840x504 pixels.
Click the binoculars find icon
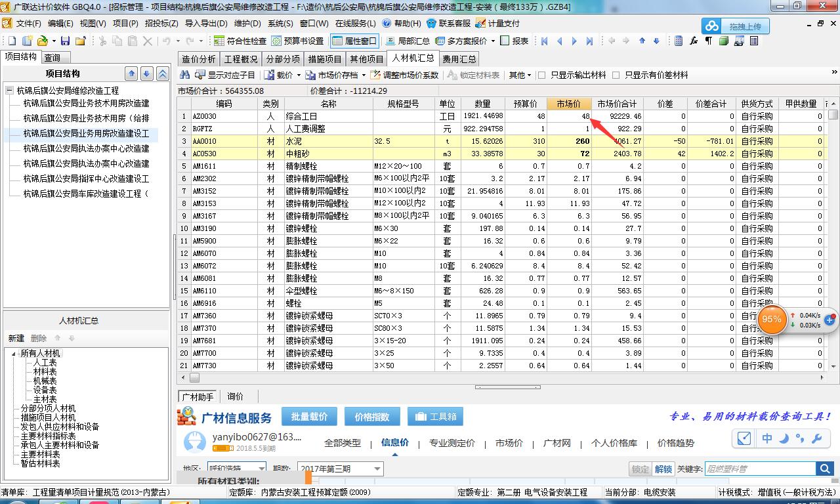tap(184, 75)
